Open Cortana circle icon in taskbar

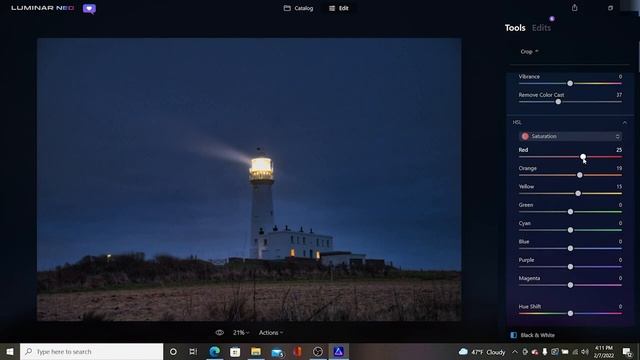(173, 351)
